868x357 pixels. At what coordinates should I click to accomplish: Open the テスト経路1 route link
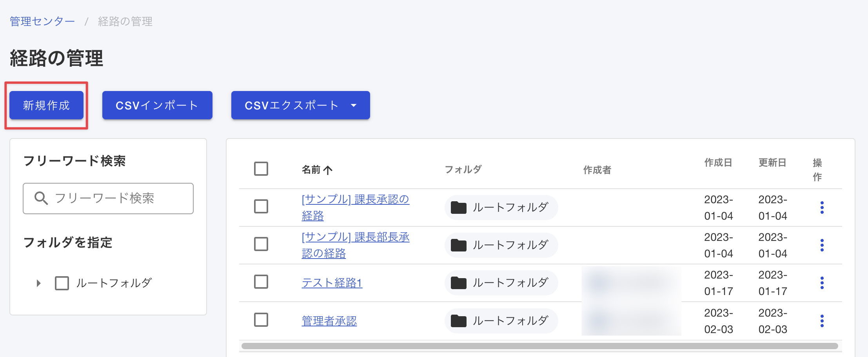point(331,282)
